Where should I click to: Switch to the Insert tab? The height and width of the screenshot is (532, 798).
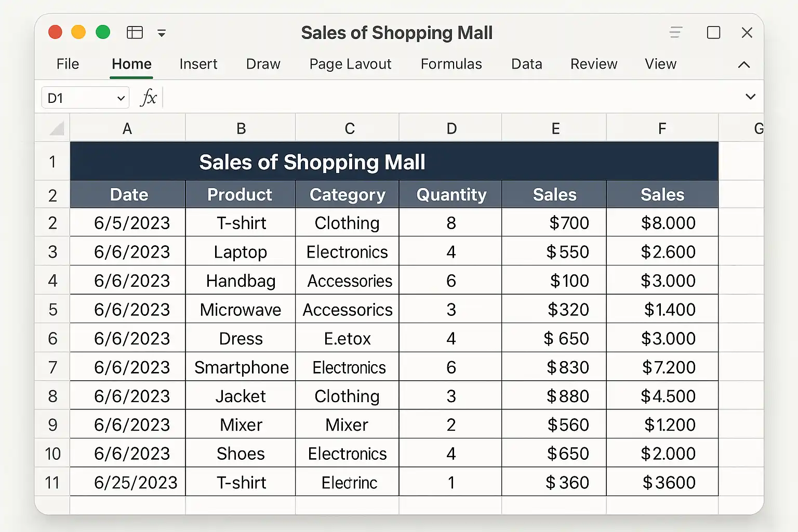pyautogui.click(x=198, y=64)
